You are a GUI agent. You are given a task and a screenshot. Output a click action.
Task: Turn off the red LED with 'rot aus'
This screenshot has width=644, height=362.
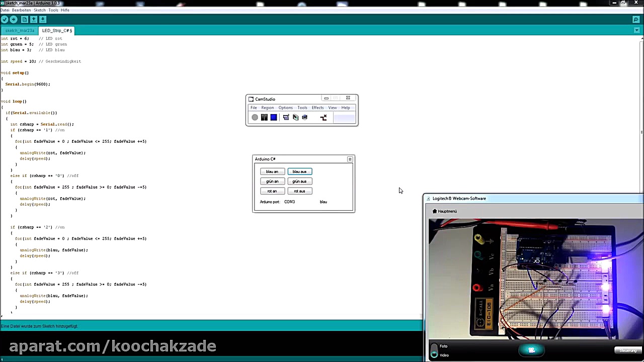[299, 191]
